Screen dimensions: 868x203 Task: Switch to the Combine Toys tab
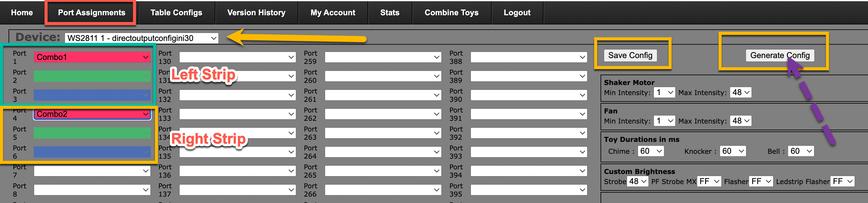tap(451, 13)
